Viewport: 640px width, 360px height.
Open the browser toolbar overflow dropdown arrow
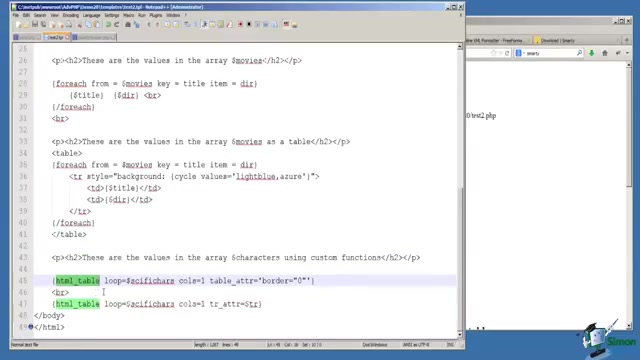[628, 53]
